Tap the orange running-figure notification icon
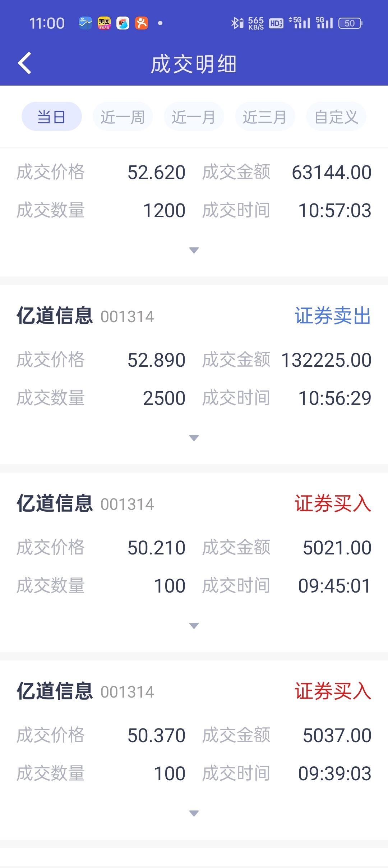This screenshot has height=868, width=388. pyautogui.click(x=142, y=23)
